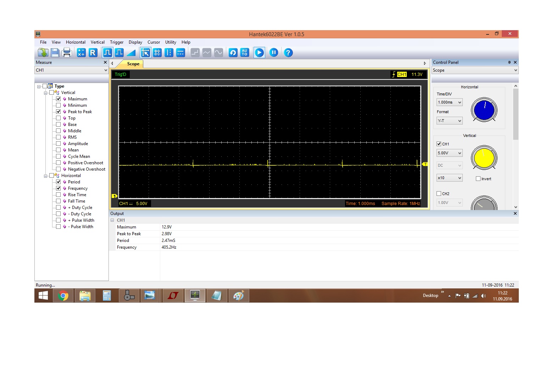Open Chrome from the taskbar
The width and height of the screenshot is (539, 392).
(x=63, y=296)
